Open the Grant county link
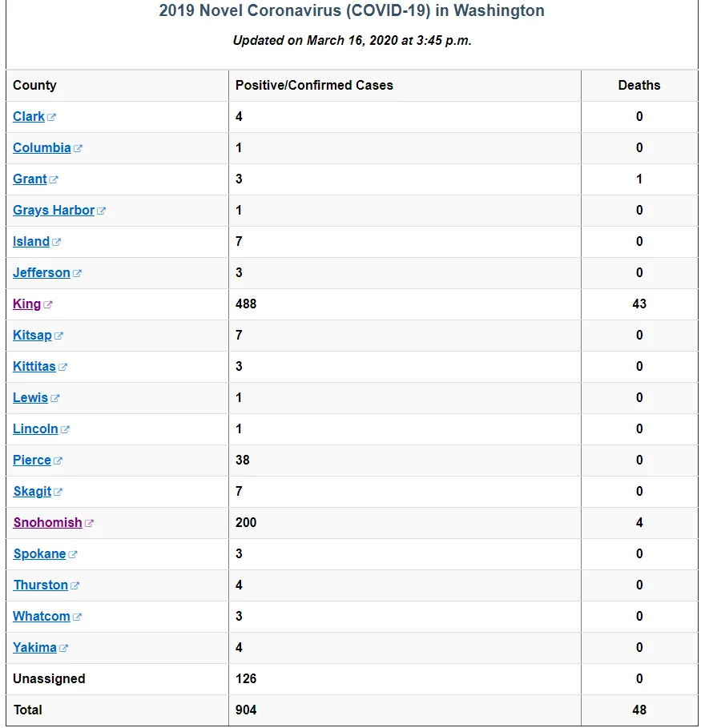 click(x=30, y=179)
